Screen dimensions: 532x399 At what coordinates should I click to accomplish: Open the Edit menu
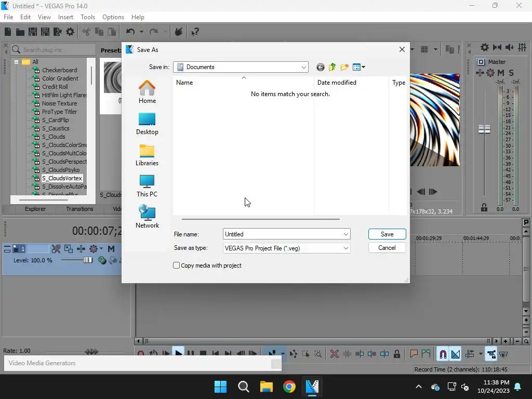pyautogui.click(x=25, y=17)
